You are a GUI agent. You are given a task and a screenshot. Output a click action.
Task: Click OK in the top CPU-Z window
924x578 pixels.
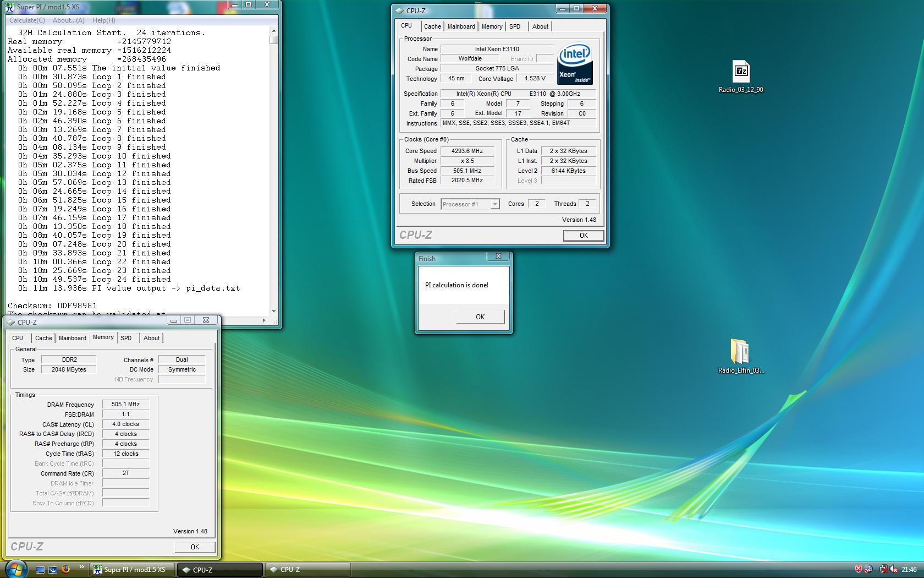pos(584,235)
